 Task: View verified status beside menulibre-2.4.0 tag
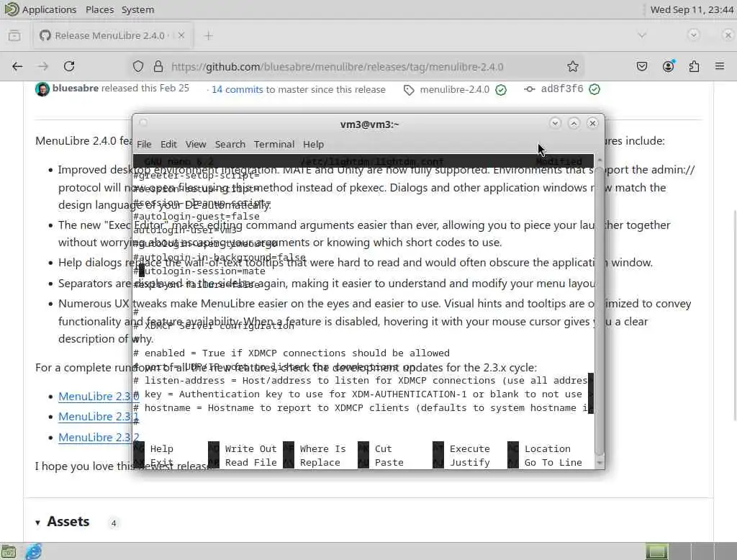click(x=501, y=89)
